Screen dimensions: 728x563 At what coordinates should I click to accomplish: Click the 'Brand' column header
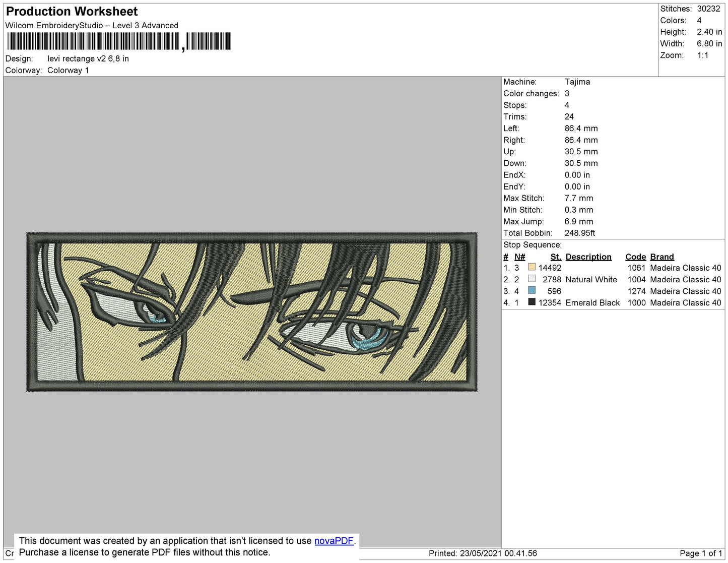click(x=662, y=257)
